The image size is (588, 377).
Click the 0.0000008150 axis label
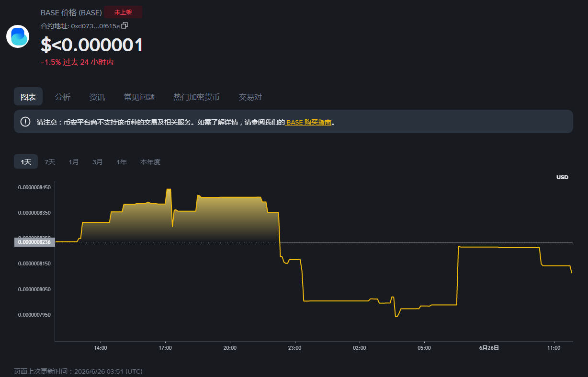(34, 263)
